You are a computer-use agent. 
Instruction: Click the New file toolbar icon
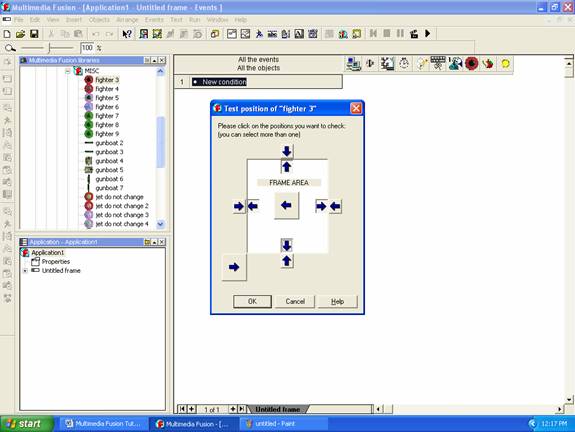(x=7, y=34)
